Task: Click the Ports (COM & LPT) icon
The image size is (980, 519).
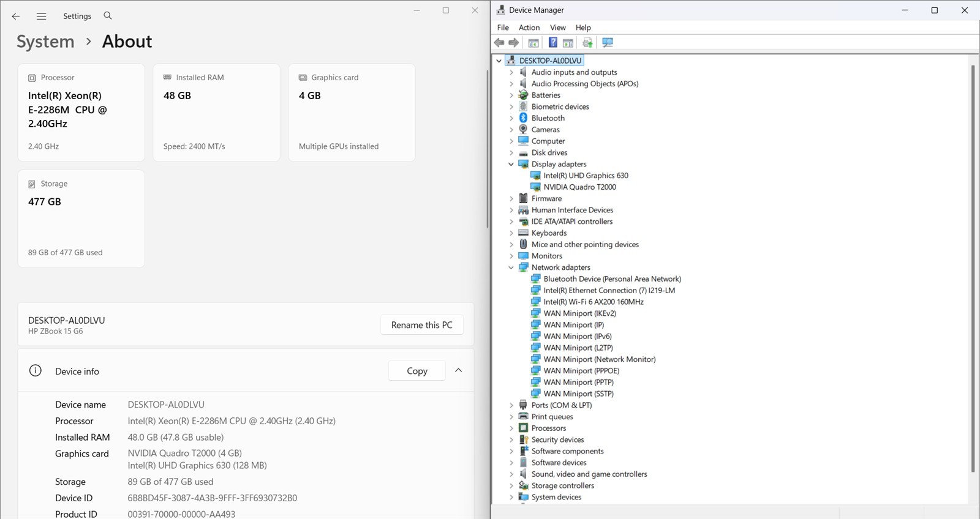Action: [x=523, y=405]
